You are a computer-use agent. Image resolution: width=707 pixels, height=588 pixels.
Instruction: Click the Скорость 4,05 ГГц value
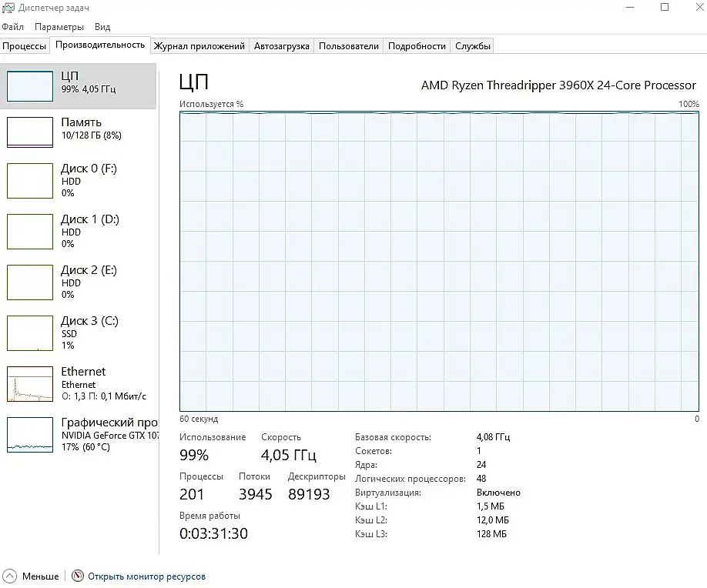pyautogui.click(x=289, y=455)
